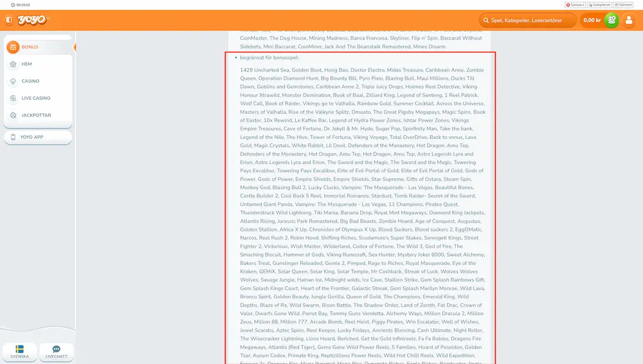The width and height of the screenshot is (643, 364).
Task: Collapse the sidebar menu icon
Action: click(9, 20)
